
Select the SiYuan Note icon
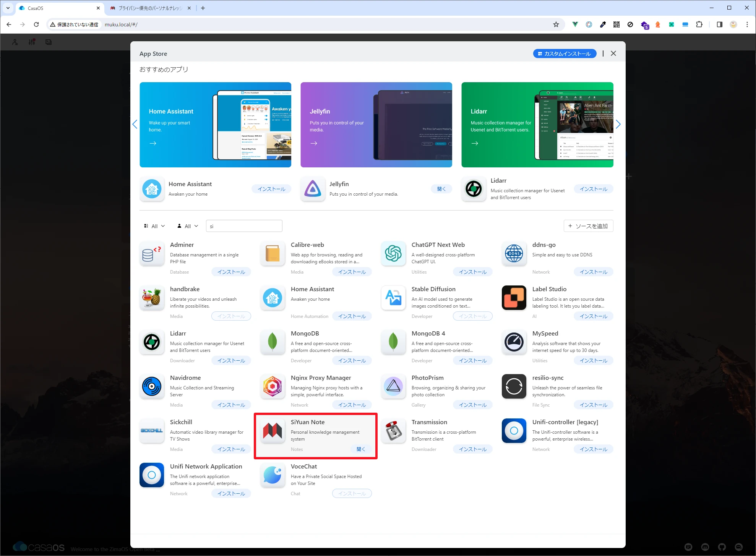point(273,431)
